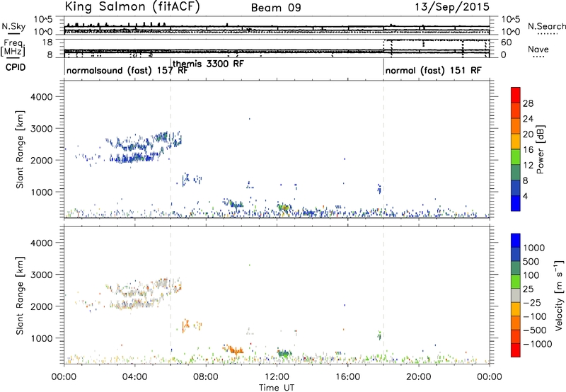The width and height of the screenshot is (566, 392).
Task: Click the '12:00' time axis label
Action: pyautogui.click(x=277, y=377)
